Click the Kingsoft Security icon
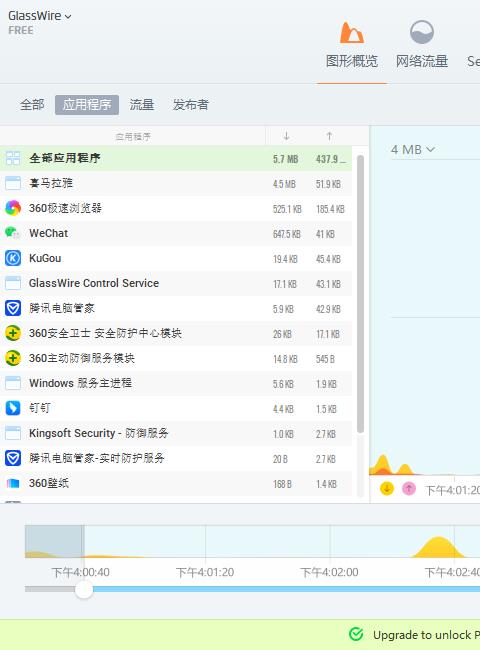Screen dimensions: 480x650 (x=13, y=433)
